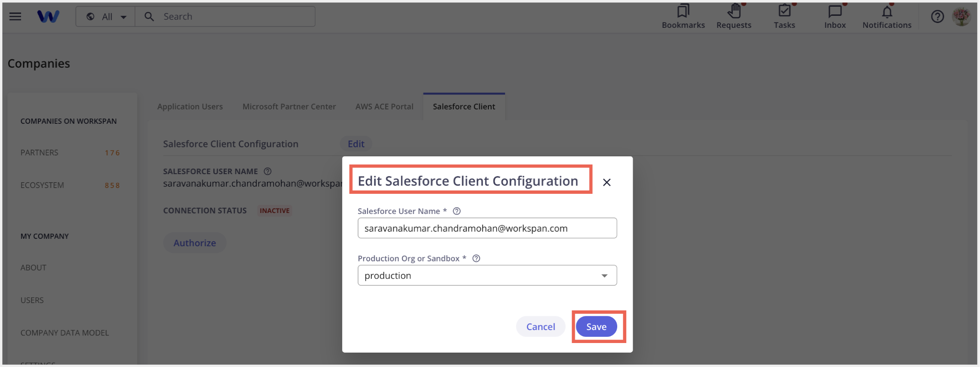Screen dimensions: 980x367
Task: Click the INACTIVE connection status badge
Action: click(x=275, y=211)
